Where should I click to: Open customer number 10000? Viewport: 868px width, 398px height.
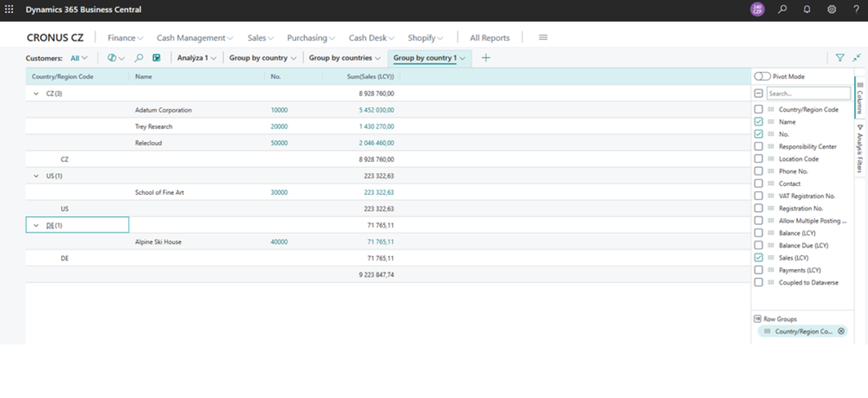(279, 110)
